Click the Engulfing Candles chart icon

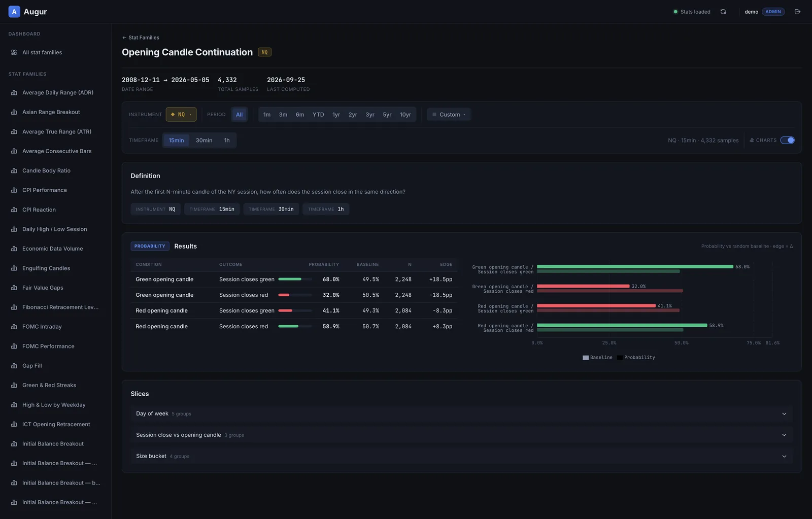[14, 268]
